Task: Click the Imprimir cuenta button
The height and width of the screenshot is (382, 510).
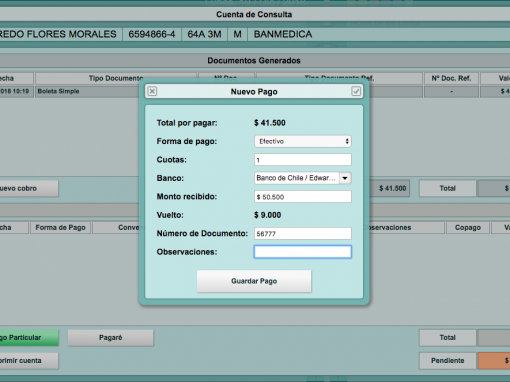Action: point(29,361)
